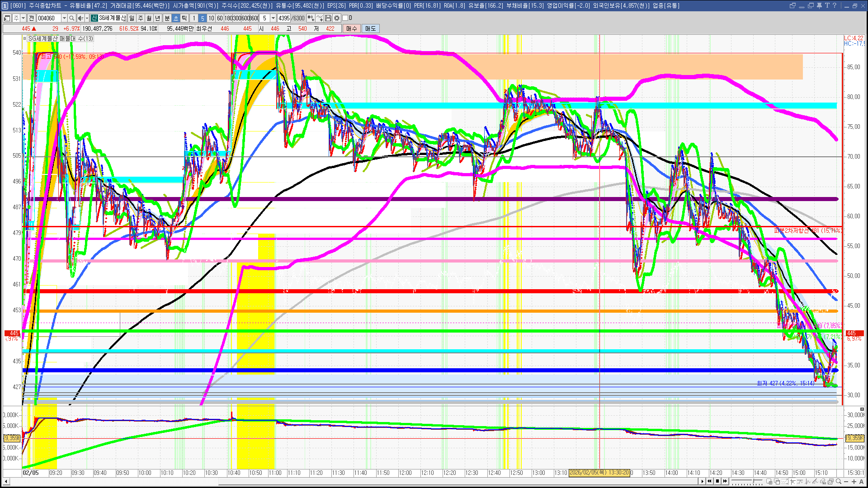
Task: Toggle the 초 (seconds) period button
Action: point(176,18)
